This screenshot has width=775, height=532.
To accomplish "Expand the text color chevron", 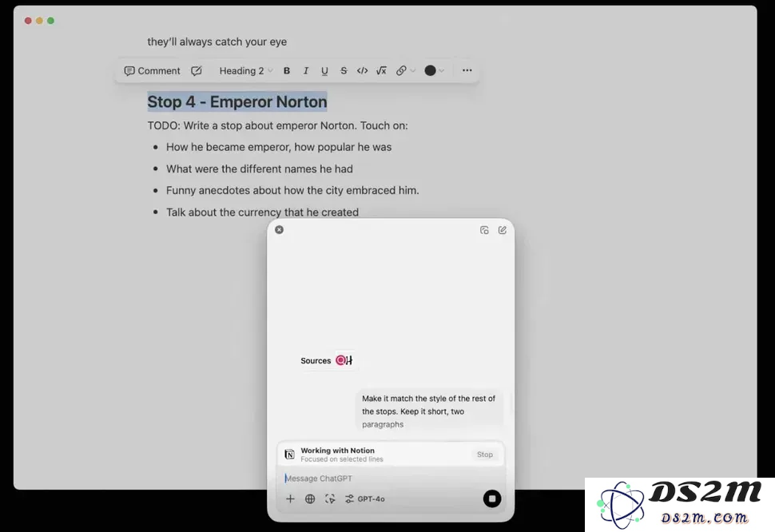I will [x=441, y=70].
